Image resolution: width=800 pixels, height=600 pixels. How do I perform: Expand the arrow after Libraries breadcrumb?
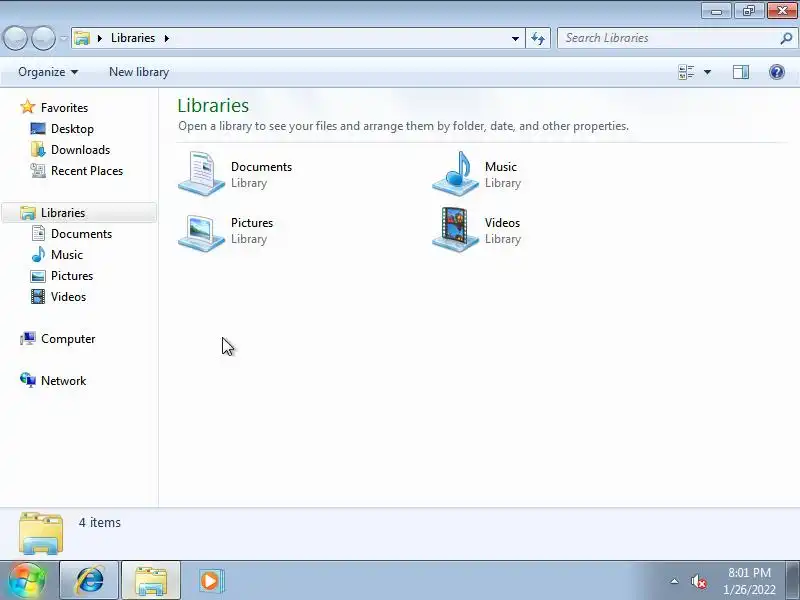pos(166,38)
